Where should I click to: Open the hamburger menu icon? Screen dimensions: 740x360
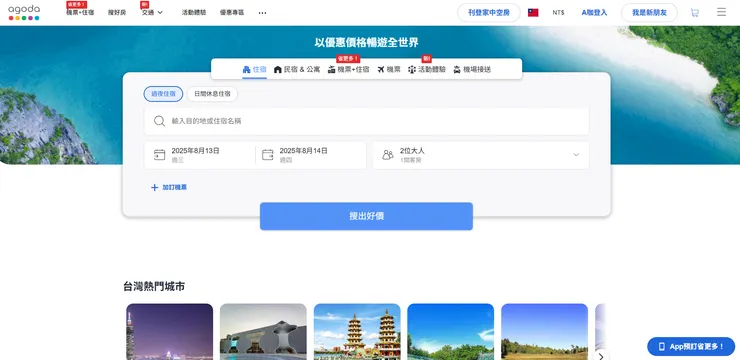[x=721, y=12]
